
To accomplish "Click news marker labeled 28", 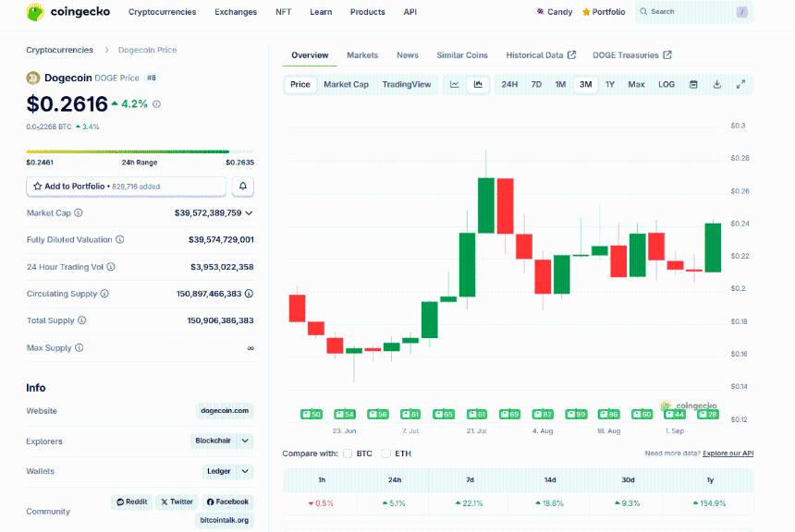I will click(x=708, y=415).
